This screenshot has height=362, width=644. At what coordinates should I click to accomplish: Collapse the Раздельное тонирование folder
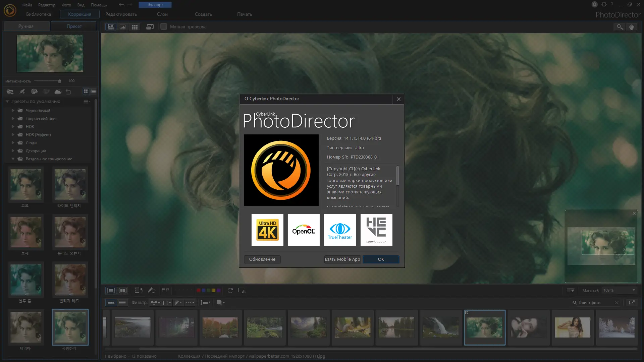click(x=13, y=159)
